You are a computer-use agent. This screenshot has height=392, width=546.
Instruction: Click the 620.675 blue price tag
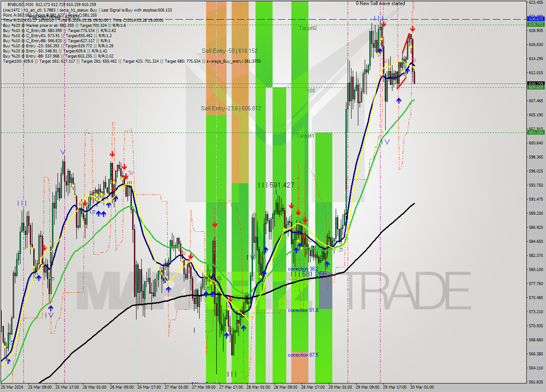(536, 19)
